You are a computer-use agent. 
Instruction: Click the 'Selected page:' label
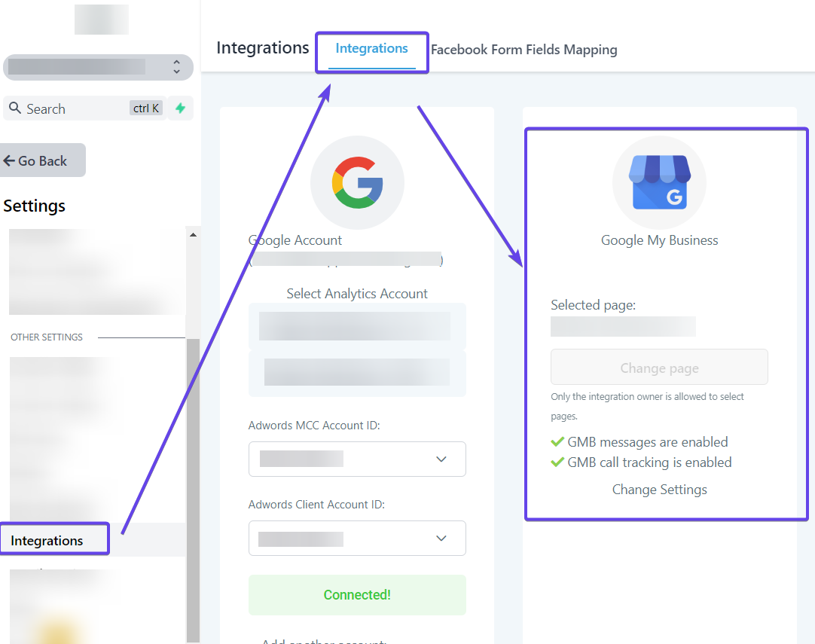pos(593,305)
